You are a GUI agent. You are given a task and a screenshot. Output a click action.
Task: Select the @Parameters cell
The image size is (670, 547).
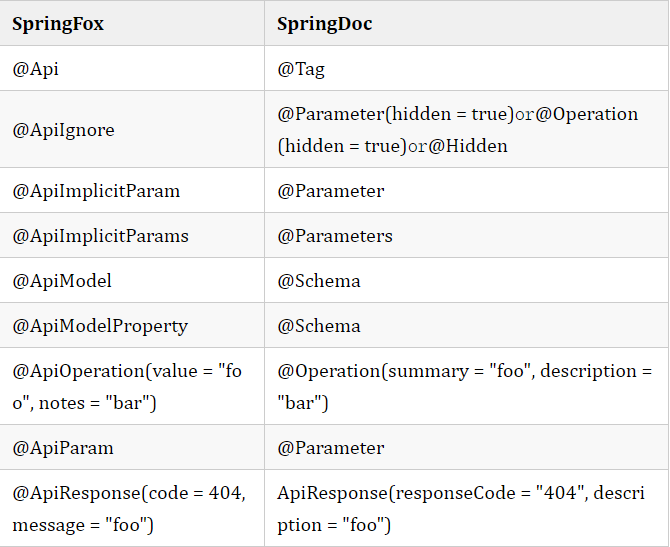coord(335,235)
